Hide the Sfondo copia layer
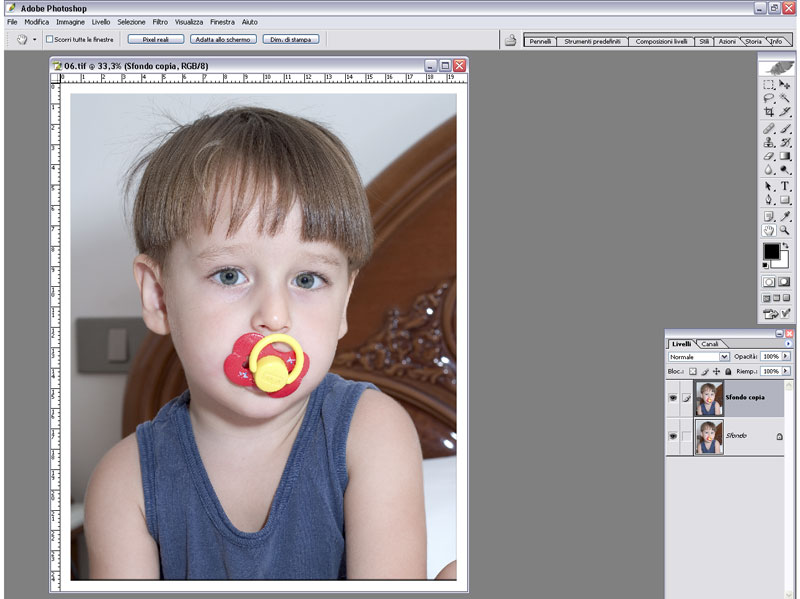Viewport: 800px width, 599px height. 673,397
